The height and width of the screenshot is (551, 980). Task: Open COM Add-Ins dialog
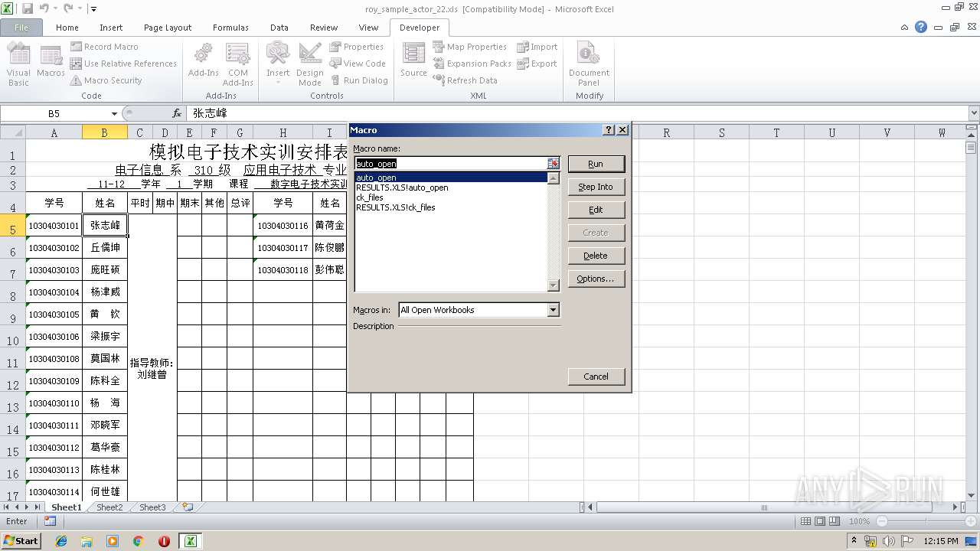pos(237,64)
